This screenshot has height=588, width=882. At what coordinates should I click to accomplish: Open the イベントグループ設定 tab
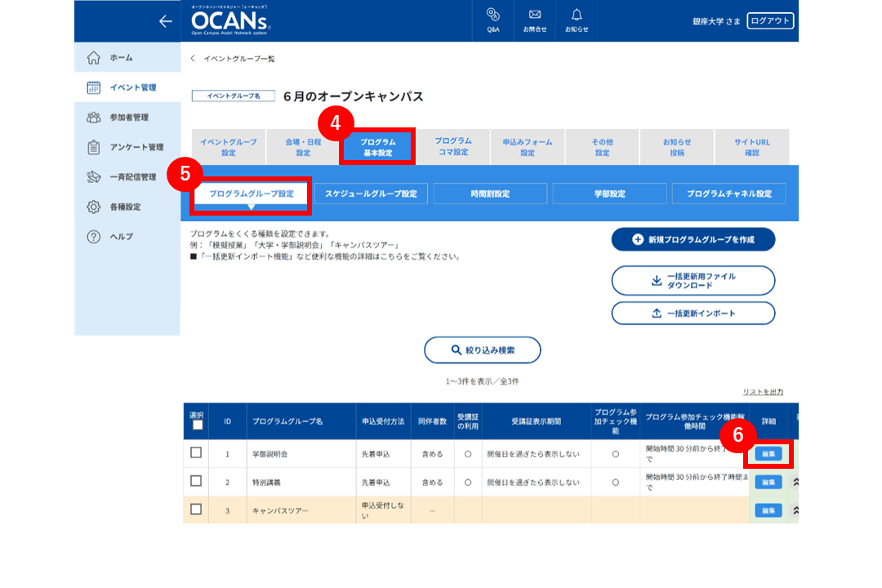tap(229, 147)
